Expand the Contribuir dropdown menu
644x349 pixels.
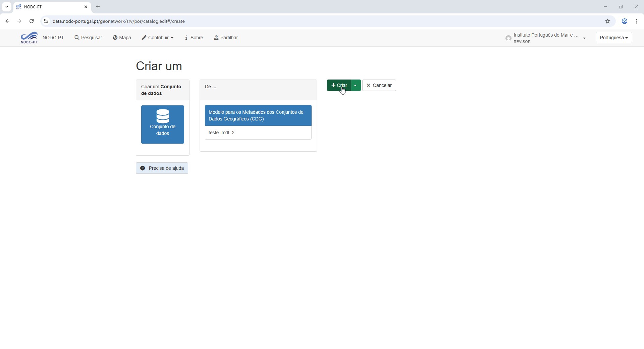click(x=157, y=38)
